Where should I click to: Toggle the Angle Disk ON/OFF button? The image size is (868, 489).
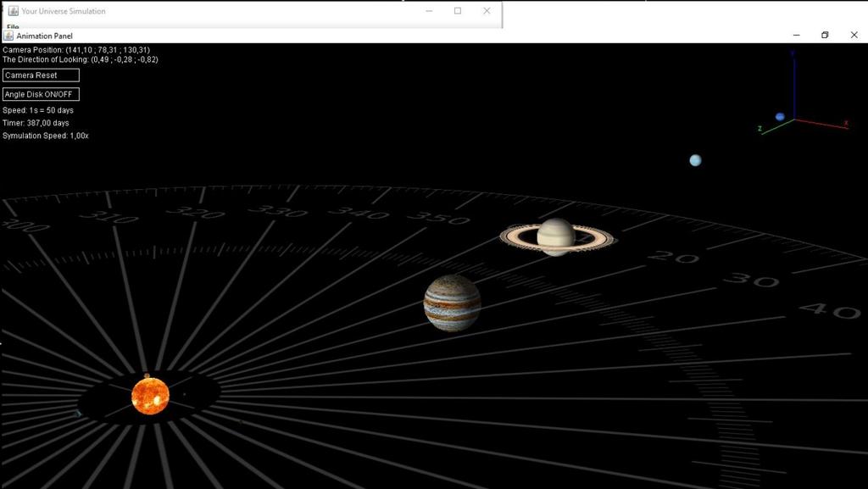tap(41, 94)
